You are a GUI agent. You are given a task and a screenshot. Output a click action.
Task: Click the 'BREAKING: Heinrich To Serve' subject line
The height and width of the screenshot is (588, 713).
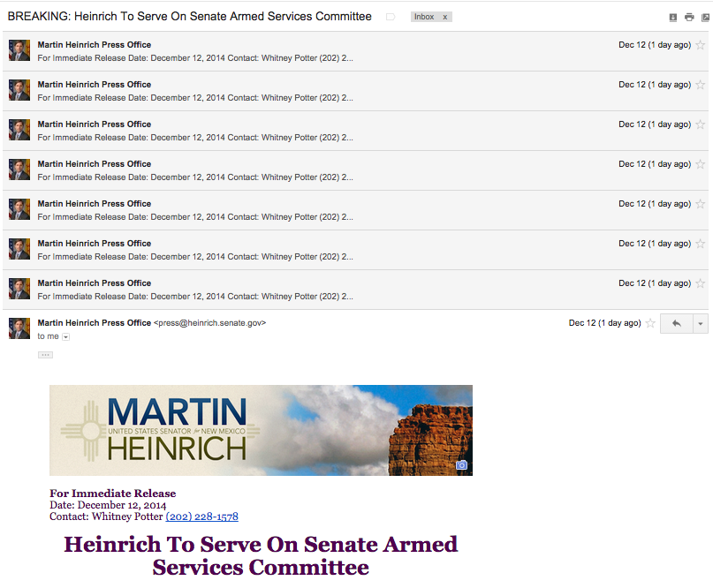(x=190, y=17)
